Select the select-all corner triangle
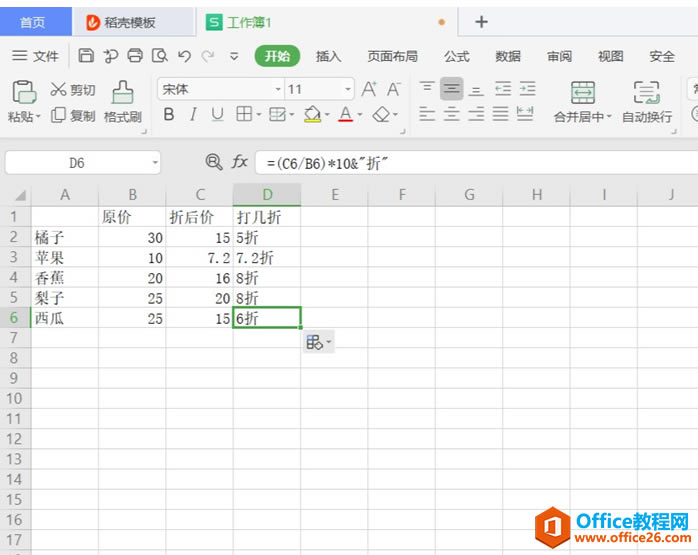This screenshot has width=698, height=555. pyautogui.click(x=20, y=195)
